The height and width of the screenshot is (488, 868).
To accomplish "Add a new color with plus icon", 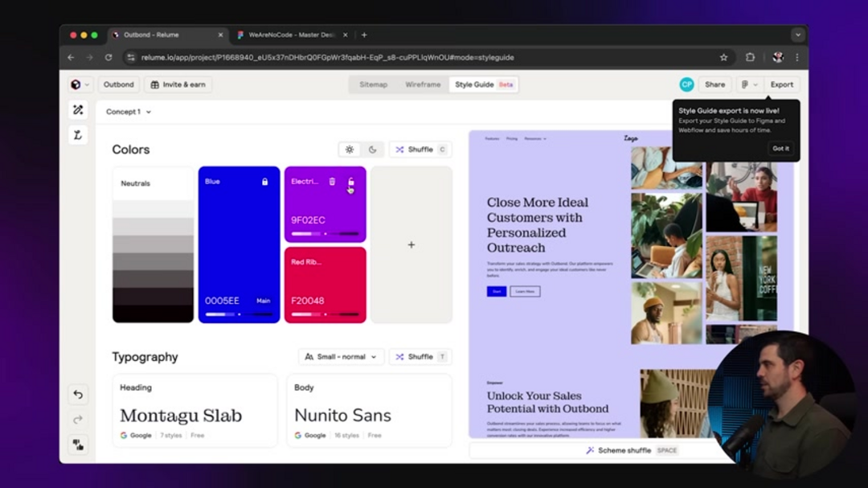I will point(411,244).
